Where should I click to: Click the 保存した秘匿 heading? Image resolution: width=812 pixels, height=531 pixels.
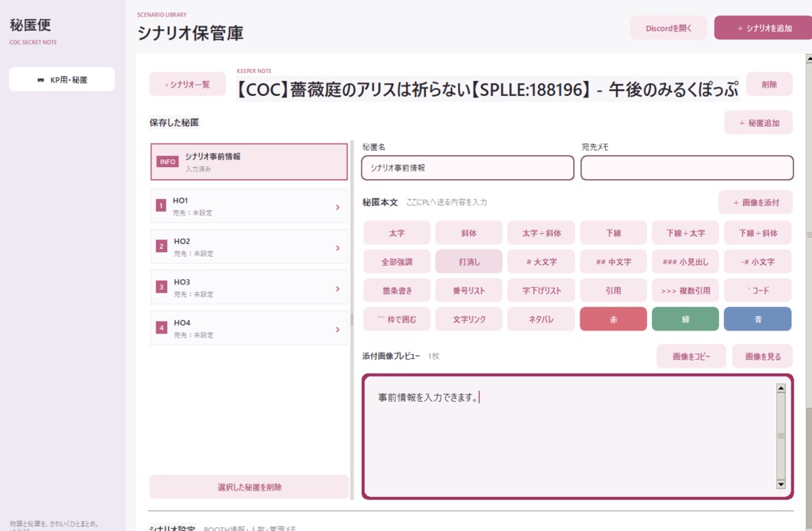coord(174,123)
